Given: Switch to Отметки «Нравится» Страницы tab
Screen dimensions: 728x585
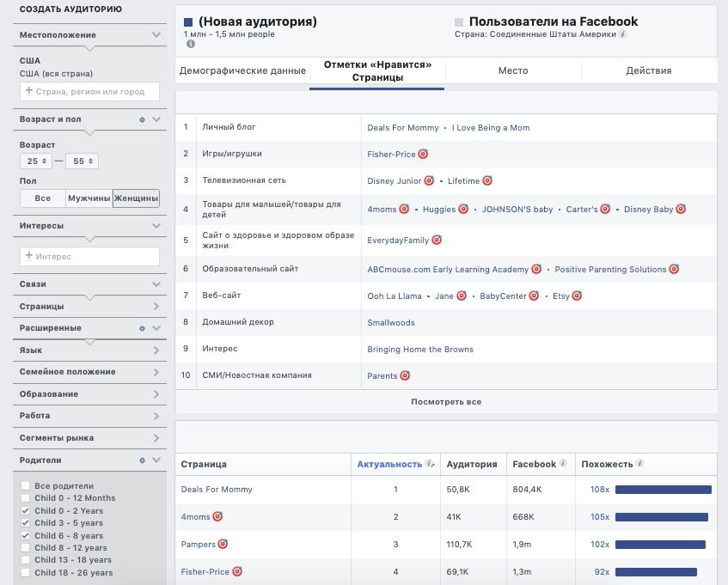Looking at the screenshot, I should (377, 71).
